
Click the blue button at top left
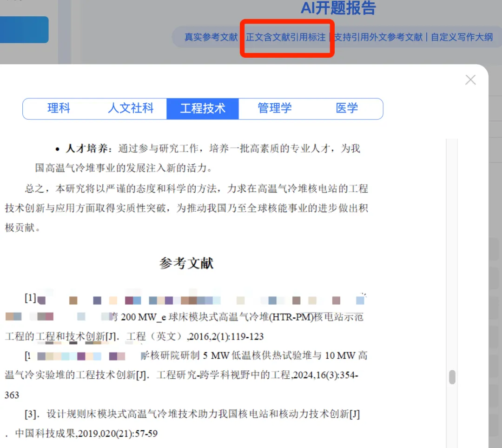(x=24, y=29)
